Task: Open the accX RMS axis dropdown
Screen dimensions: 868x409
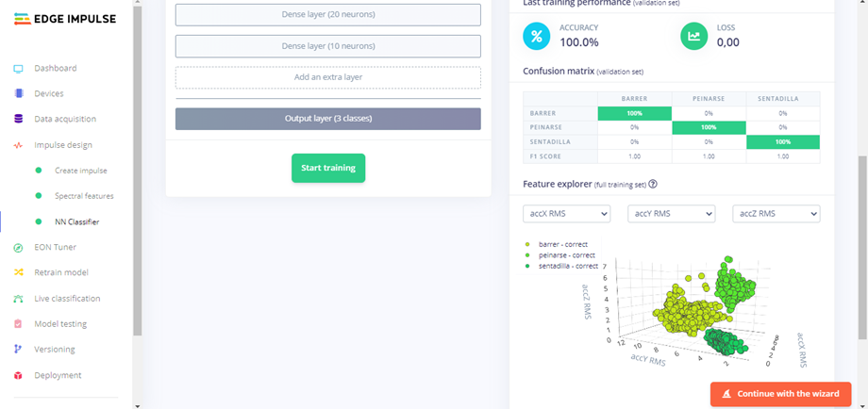Action: pos(567,214)
